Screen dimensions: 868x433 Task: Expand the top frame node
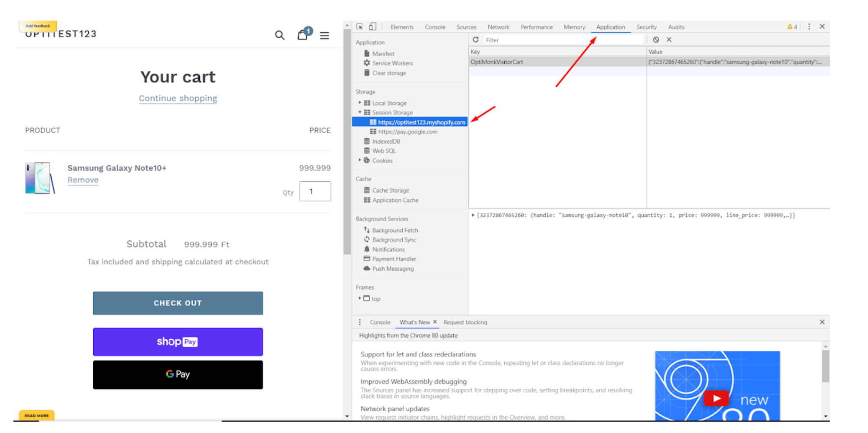coord(360,299)
